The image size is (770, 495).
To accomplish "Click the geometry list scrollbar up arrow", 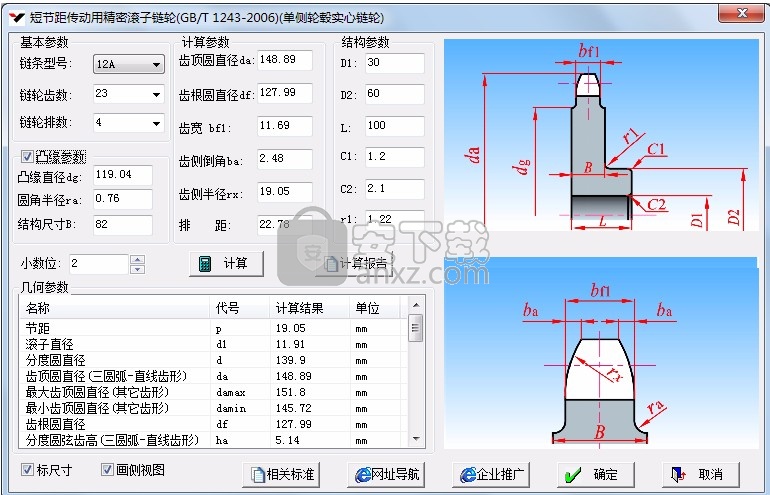I will tap(416, 305).
